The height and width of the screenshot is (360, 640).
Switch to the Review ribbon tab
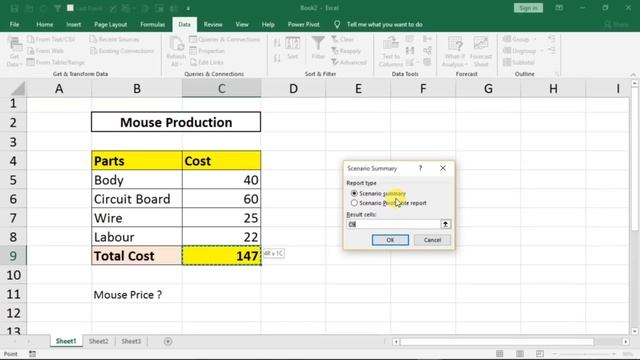(x=213, y=24)
